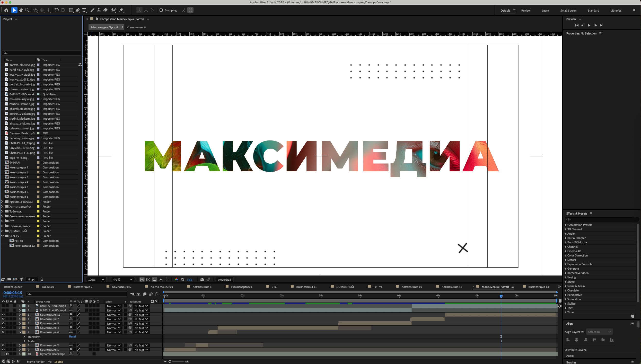Select the Brush tool
Screen dimensions: 641x364
click(x=92, y=10)
